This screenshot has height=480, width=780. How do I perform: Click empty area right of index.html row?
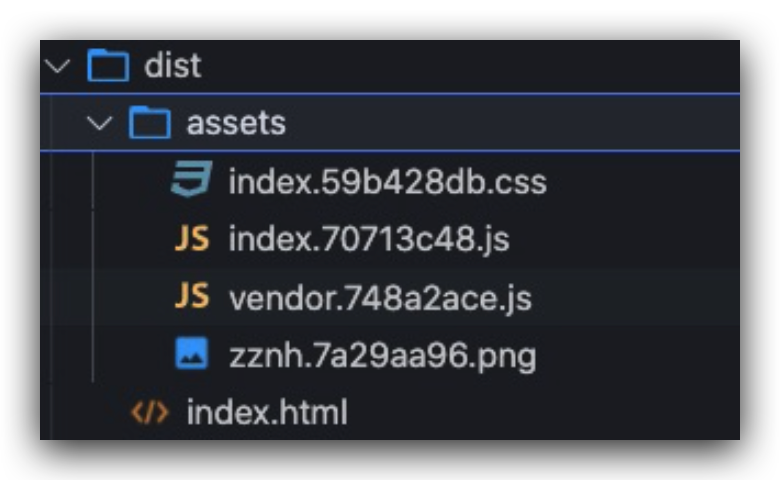click(550, 412)
